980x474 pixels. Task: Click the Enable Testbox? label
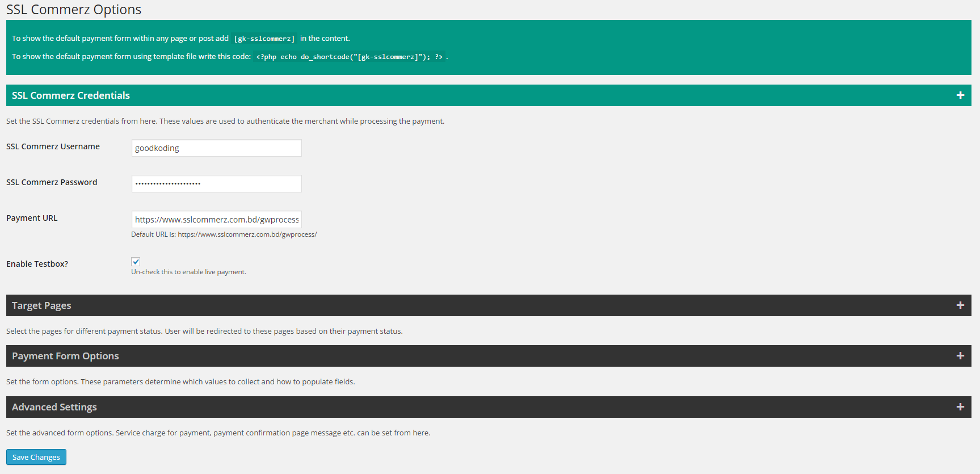[x=37, y=264]
